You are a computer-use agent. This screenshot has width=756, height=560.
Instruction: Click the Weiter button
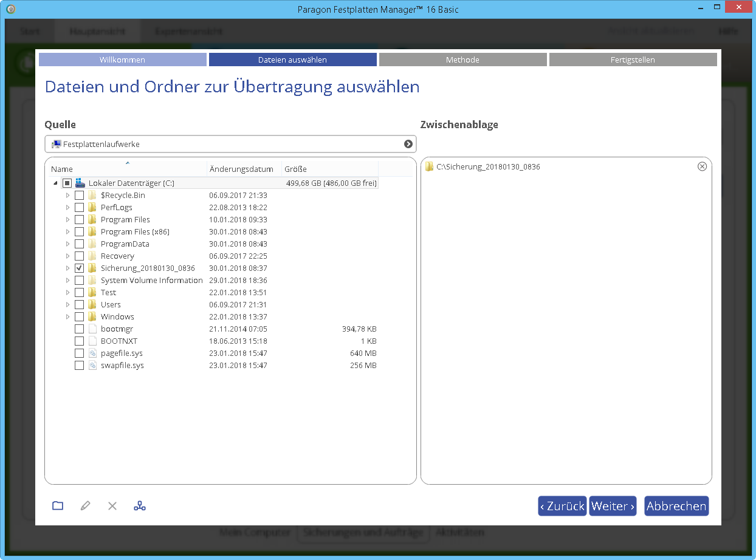coord(613,506)
